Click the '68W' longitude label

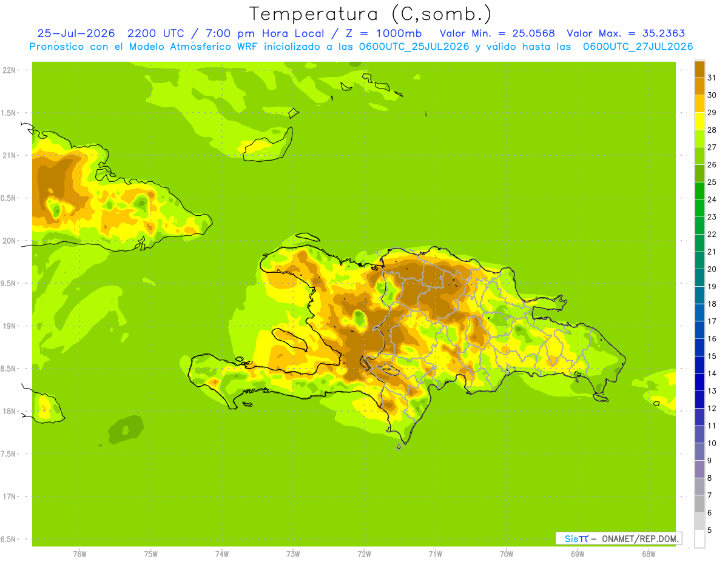click(648, 554)
